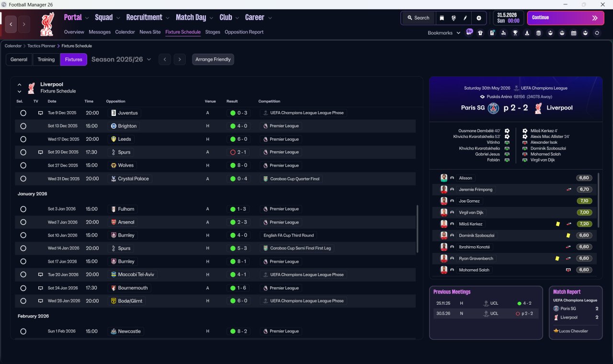613x364 pixels.
Task: Open the world globe icon
Action: click(x=453, y=18)
